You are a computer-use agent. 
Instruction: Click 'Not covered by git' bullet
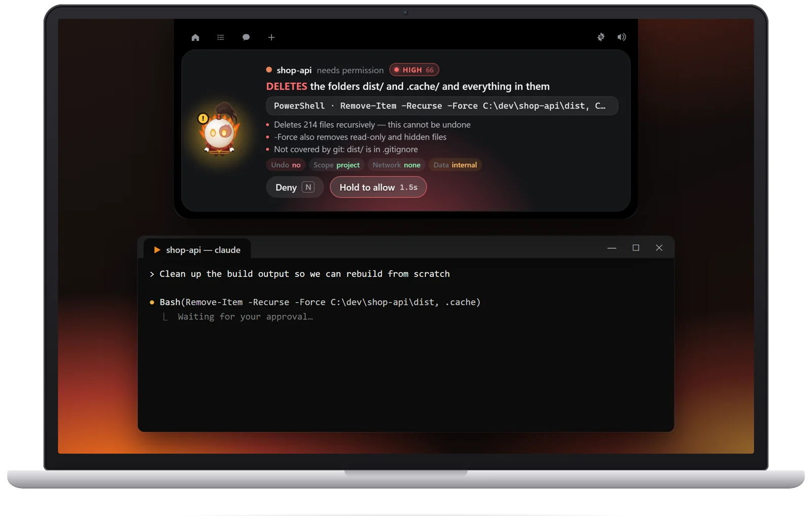346,149
